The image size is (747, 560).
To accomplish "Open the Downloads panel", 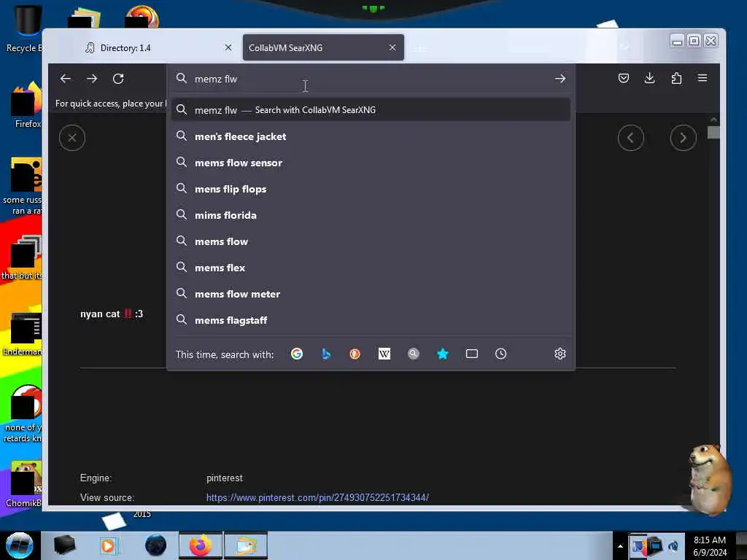I will [649, 78].
